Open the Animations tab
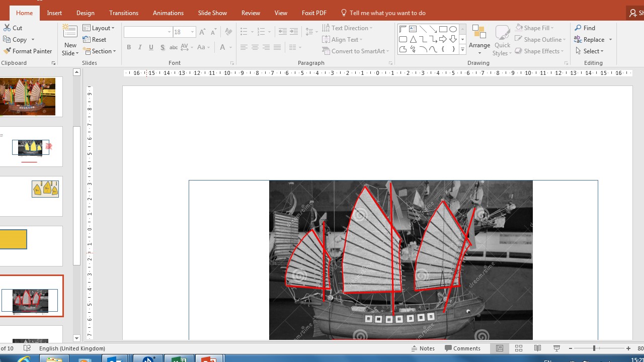The width and height of the screenshot is (644, 362). (x=168, y=13)
